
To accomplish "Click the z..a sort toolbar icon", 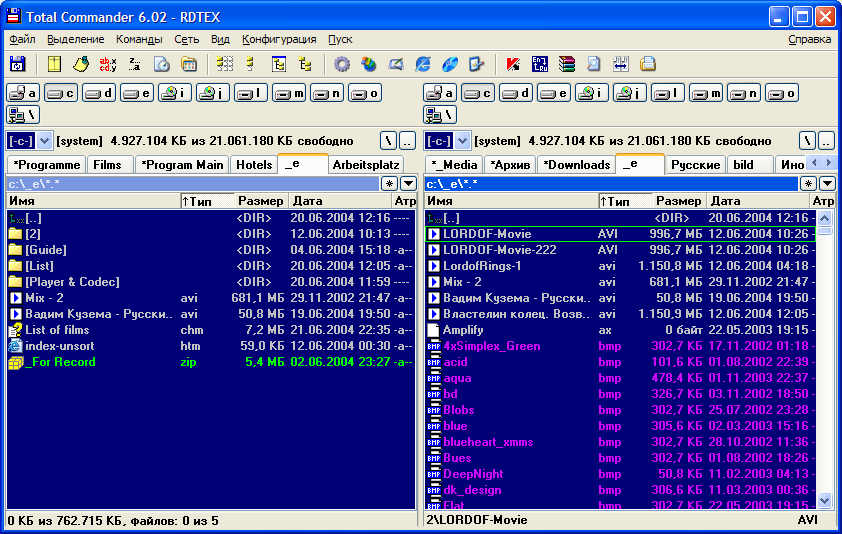I will pos(134,64).
